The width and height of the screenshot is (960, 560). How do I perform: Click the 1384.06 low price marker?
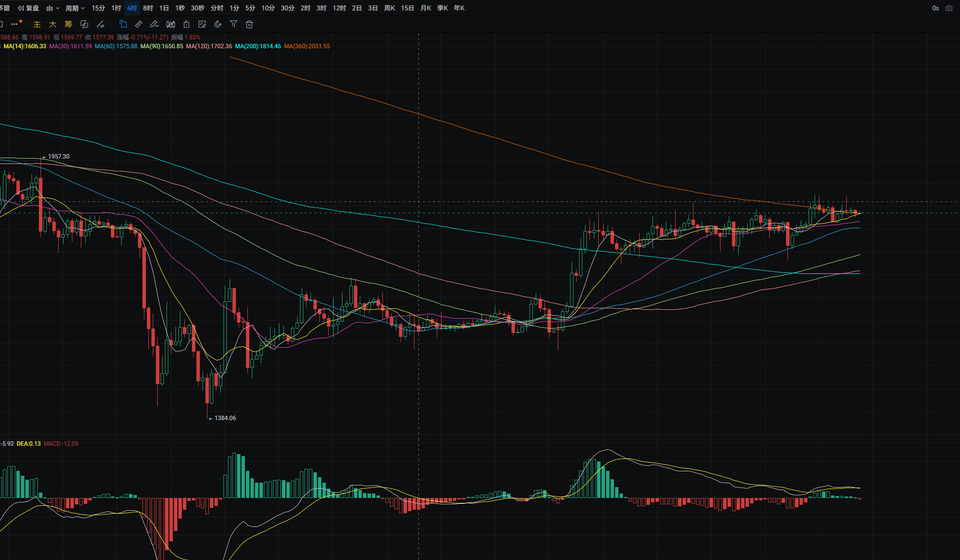225,418
